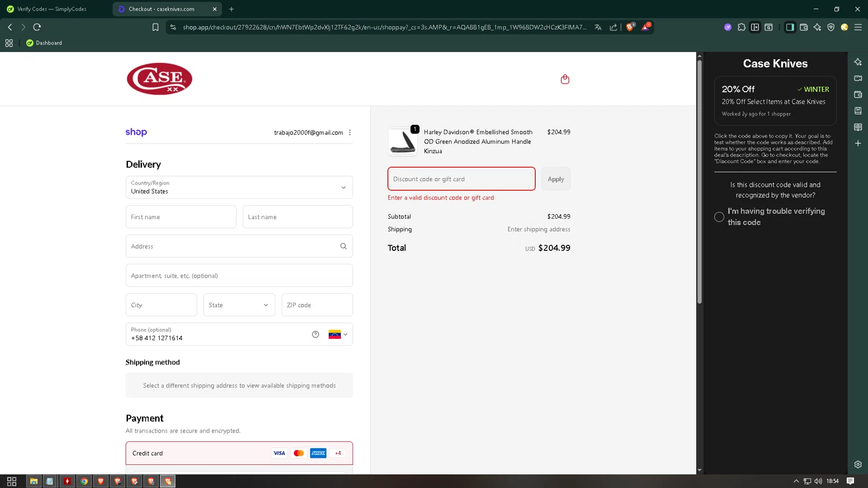Reload the page with refresh icon

(37, 27)
